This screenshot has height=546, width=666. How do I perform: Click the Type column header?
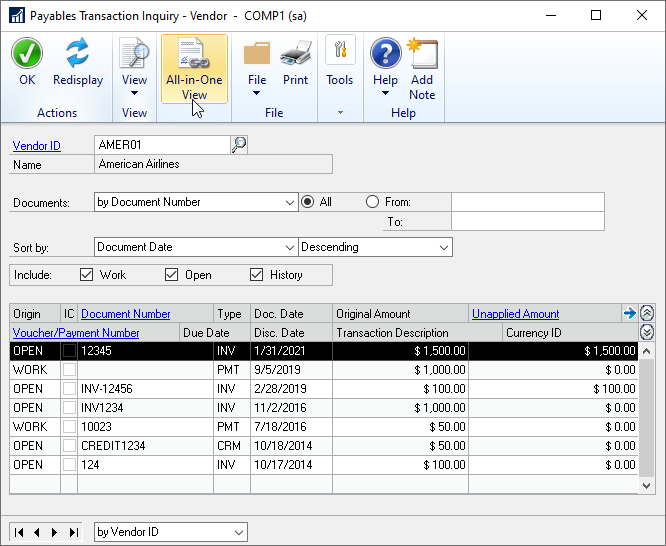[232, 314]
